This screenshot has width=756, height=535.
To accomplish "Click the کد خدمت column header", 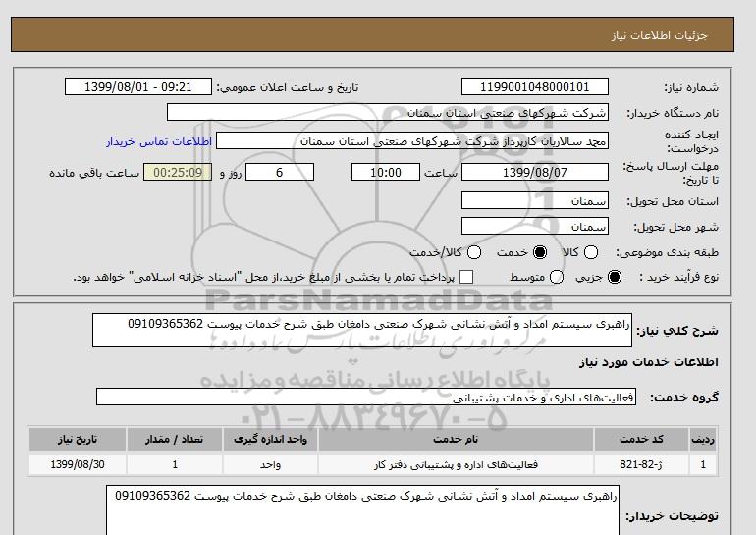I will tap(641, 439).
